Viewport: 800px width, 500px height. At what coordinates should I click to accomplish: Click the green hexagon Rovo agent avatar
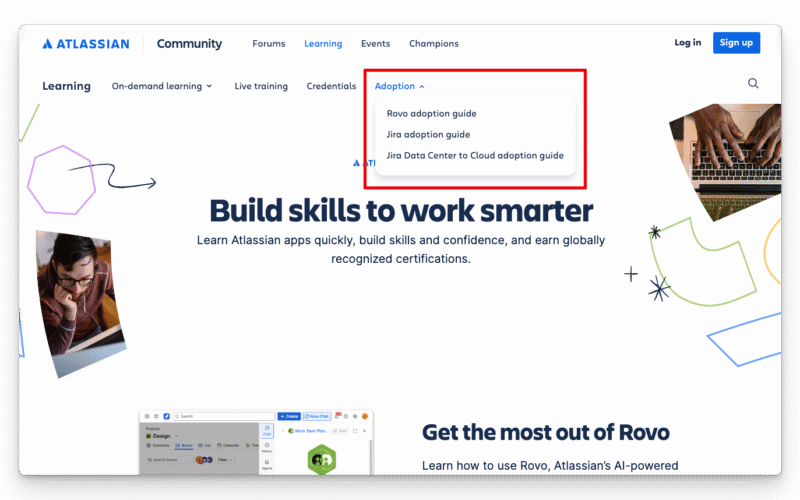(321, 460)
